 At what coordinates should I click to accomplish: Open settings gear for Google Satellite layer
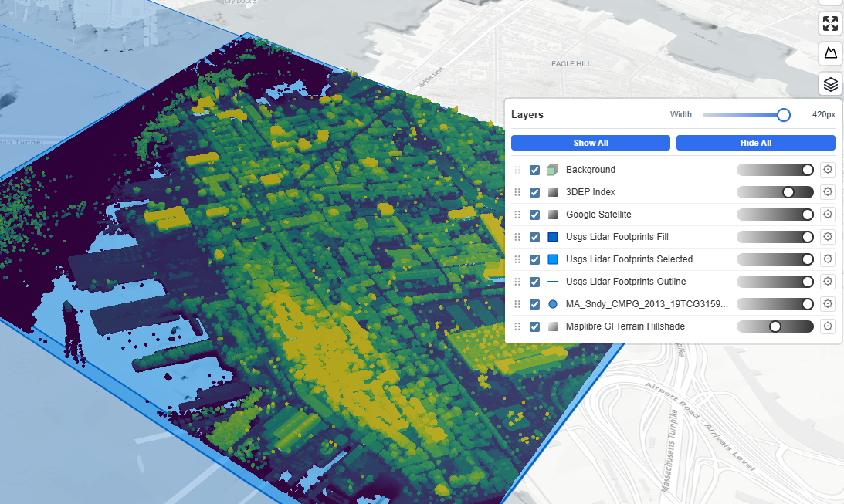pyautogui.click(x=828, y=215)
